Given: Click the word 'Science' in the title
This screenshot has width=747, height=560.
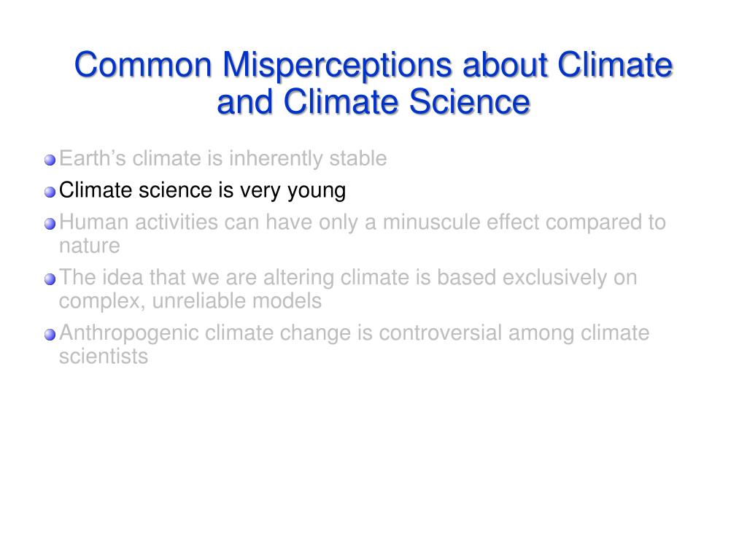Looking at the screenshot, I should coord(470,102).
